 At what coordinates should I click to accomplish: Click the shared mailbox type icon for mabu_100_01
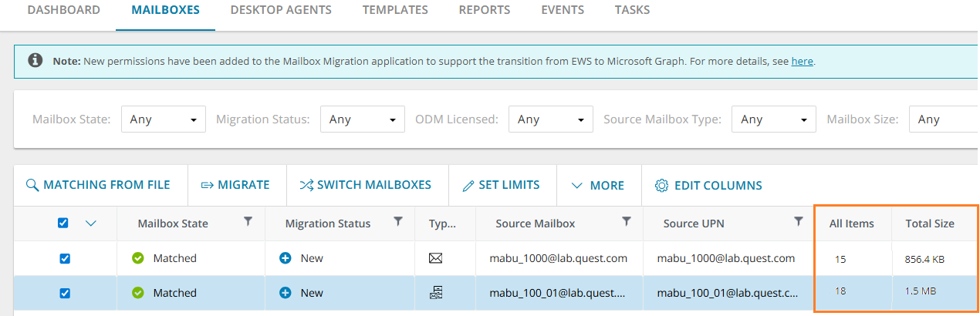point(435,293)
